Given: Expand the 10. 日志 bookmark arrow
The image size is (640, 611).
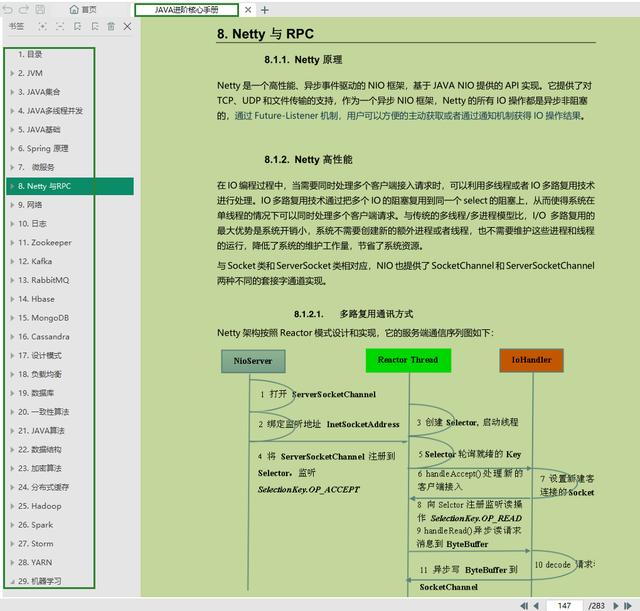Looking at the screenshot, I should tap(12, 224).
